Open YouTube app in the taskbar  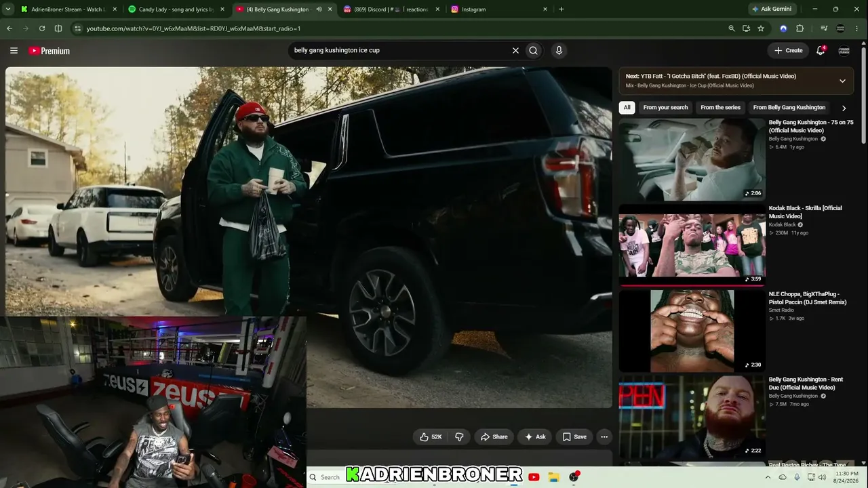(x=534, y=477)
